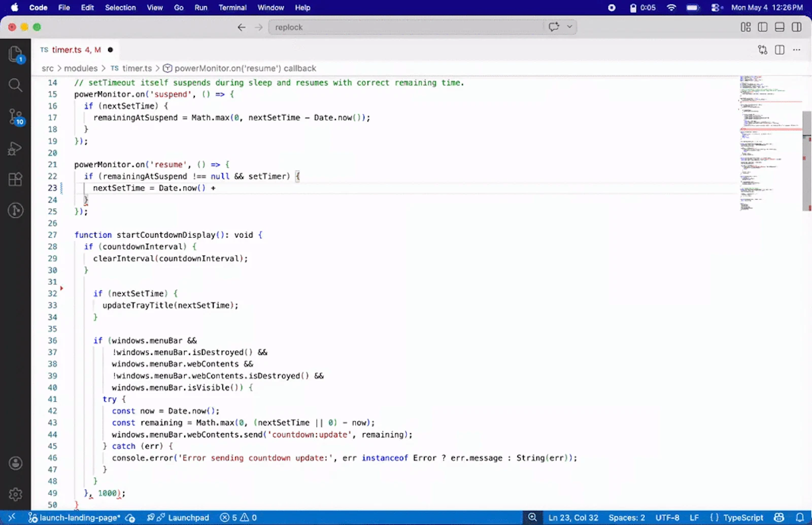
Task: Split the editor to the right
Action: [780, 50]
